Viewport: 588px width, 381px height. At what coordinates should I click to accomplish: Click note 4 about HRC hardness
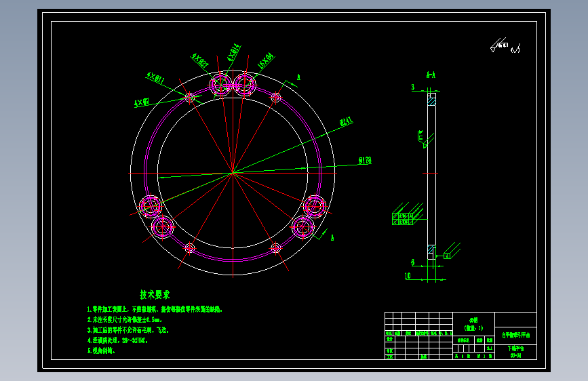pyautogui.click(x=117, y=340)
